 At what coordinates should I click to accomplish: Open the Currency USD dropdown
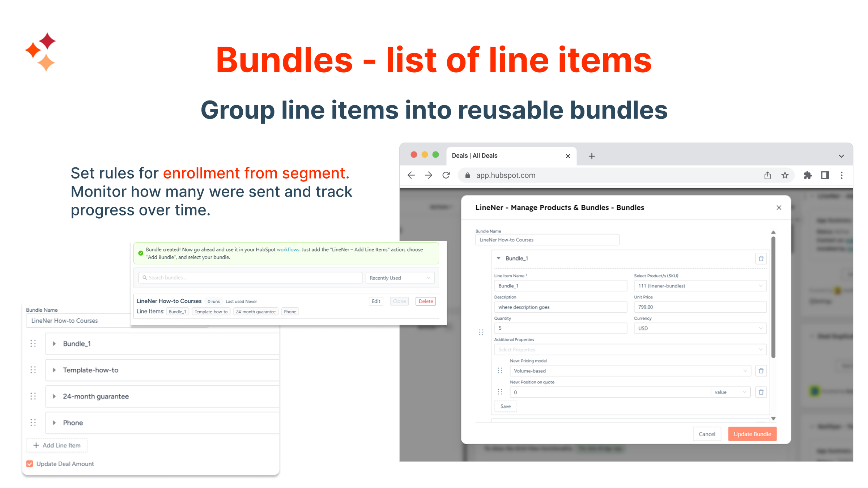point(700,328)
